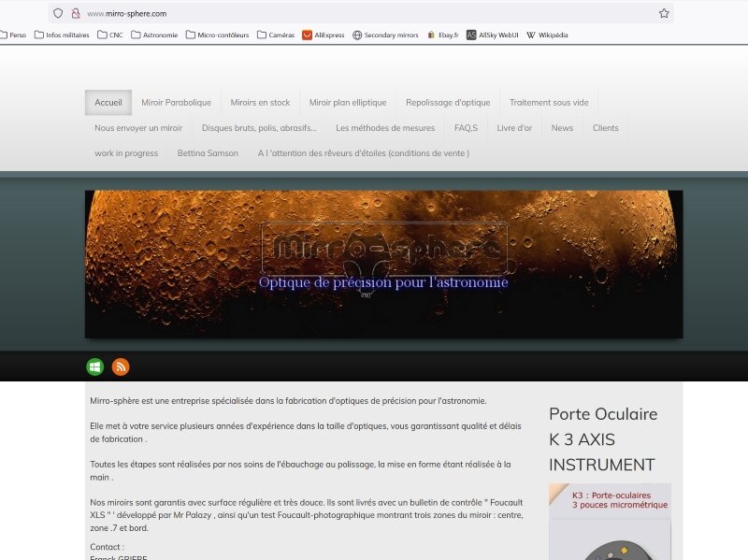Click the green Windows icon below banner

pos(95,366)
